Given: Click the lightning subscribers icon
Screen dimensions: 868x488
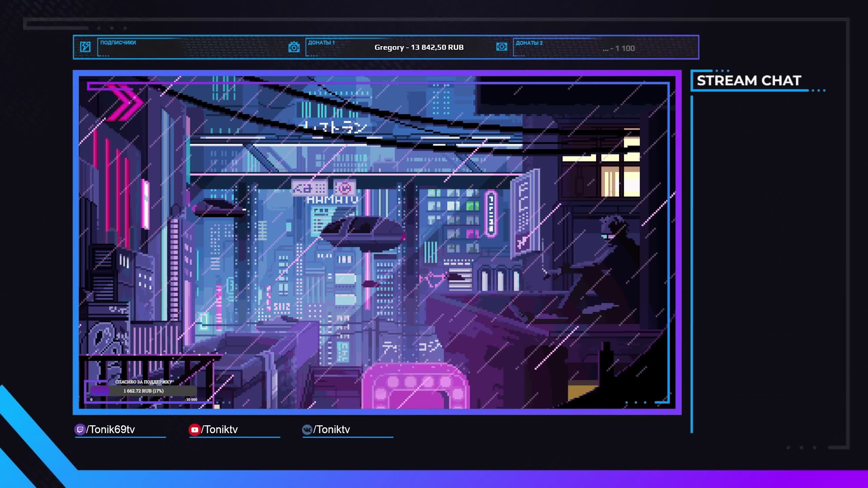Looking at the screenshot, I should click(85, 47).
